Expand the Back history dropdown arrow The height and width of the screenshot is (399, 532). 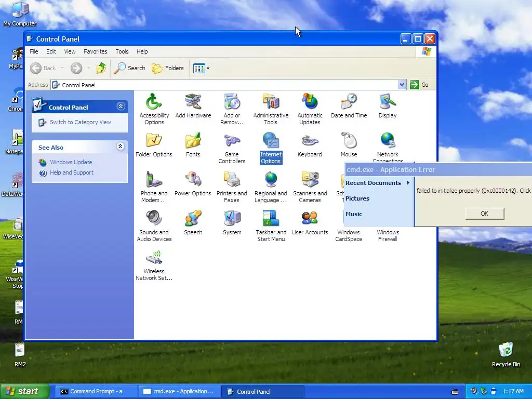tap(62, 68)
